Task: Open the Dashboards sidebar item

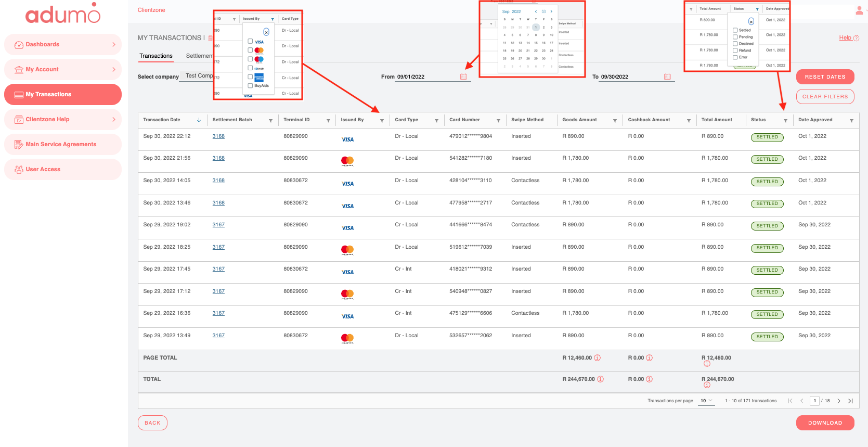Action: coord(63,45)
